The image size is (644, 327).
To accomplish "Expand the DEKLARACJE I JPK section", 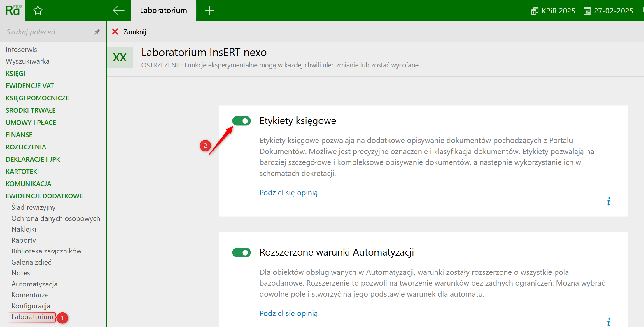I will pyautogui.click(x=33, y=159).
